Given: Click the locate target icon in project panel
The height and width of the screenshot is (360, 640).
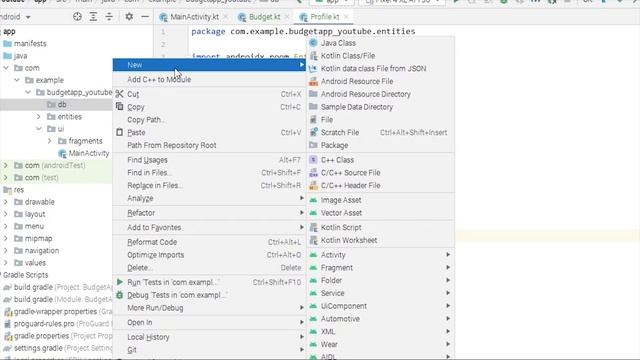Looking at the screenshot, I should [x=77, y=17].
